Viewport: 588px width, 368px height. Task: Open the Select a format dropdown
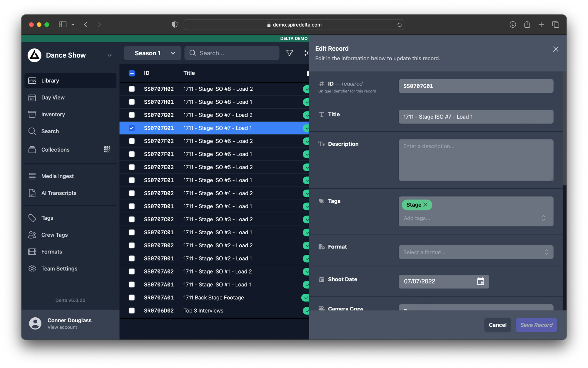476,252
